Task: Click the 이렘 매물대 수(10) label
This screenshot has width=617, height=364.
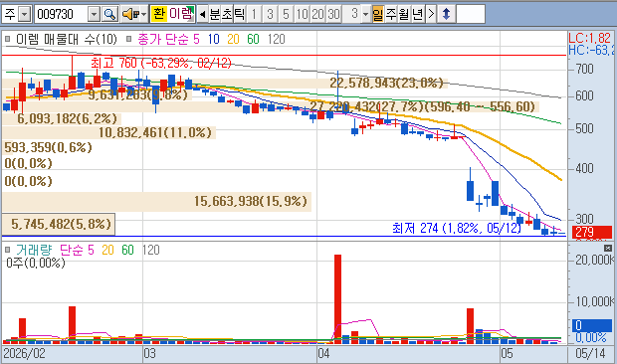Action: (x=67, y=39)
